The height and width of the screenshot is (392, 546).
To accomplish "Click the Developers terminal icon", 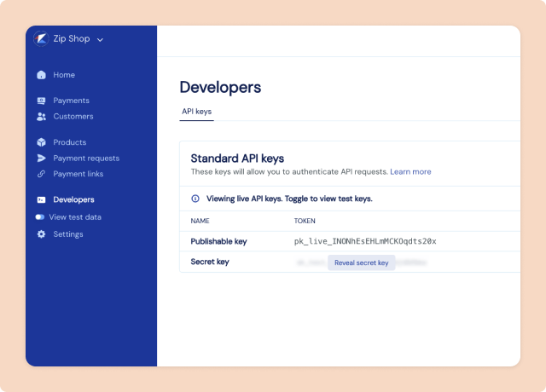I will pos(41,199).
